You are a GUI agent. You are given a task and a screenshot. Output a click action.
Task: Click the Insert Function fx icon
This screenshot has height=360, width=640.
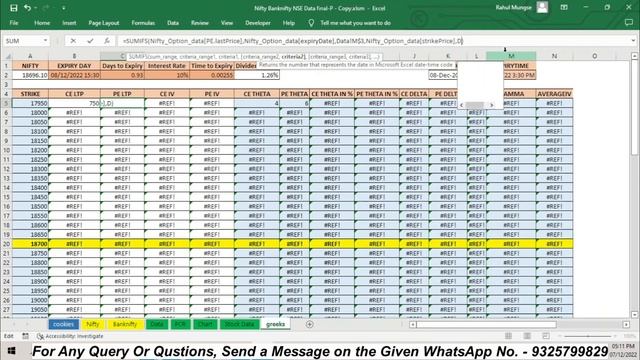tap(107, 41)
